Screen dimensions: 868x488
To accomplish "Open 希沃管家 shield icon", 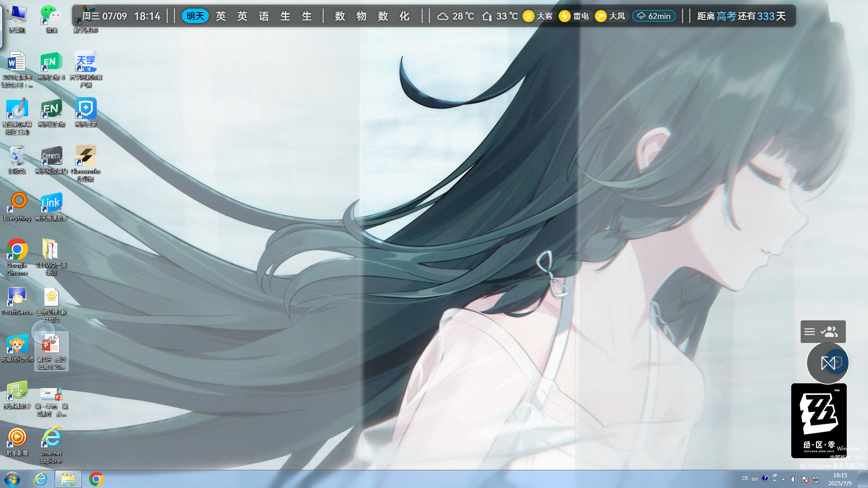I will click(x=86, y=113).
